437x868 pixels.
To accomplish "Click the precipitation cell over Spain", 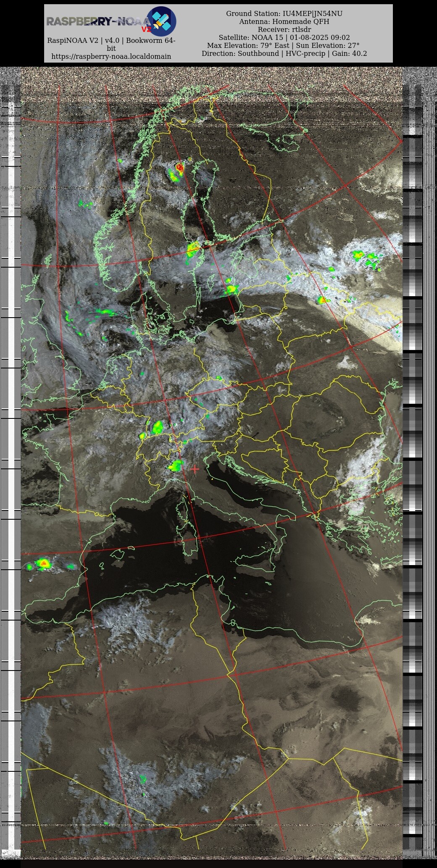I will [43, 563].
